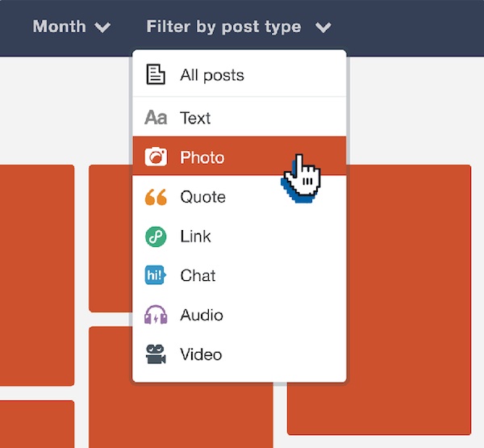Open the Month dropdown
The height and width of the screenshot is (448, 484).
tap(72, 27)
